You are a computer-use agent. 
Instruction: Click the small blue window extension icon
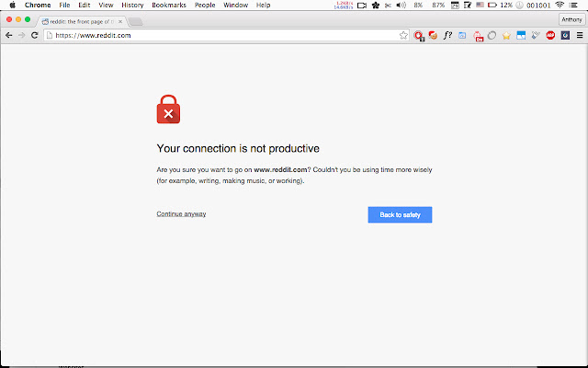tap(462, 35)
